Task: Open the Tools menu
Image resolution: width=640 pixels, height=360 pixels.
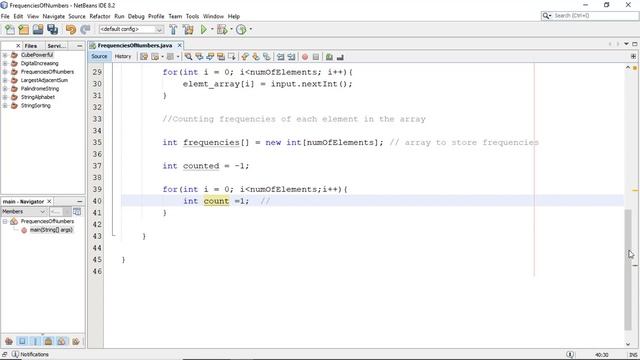Action: pyautogui.click(x=192, y=16)
